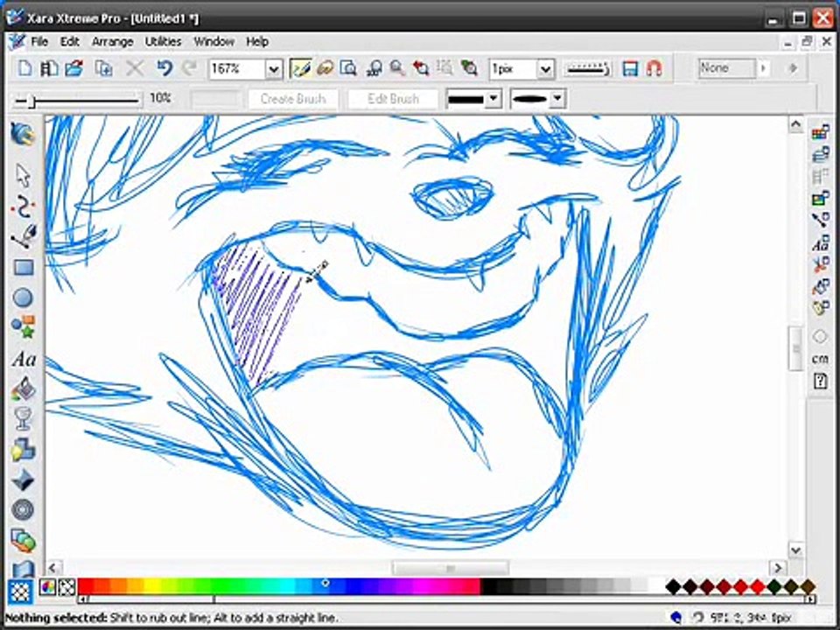Select the Ellipse tool
The image size is (840, 630).
coord(23,297)
